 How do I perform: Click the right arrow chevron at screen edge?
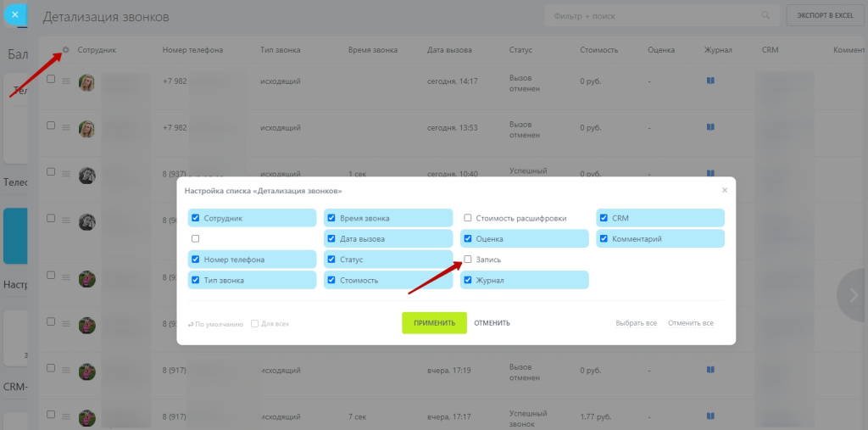[853, 294]
